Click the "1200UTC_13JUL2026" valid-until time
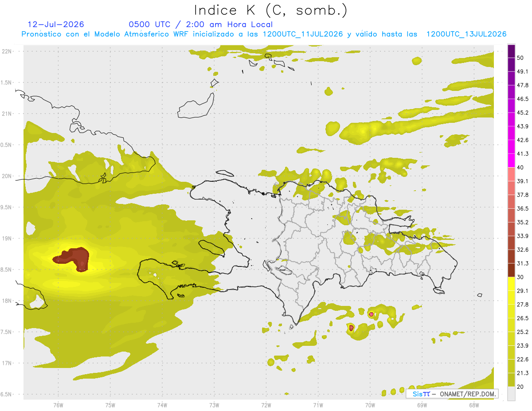 coord(466,34)
